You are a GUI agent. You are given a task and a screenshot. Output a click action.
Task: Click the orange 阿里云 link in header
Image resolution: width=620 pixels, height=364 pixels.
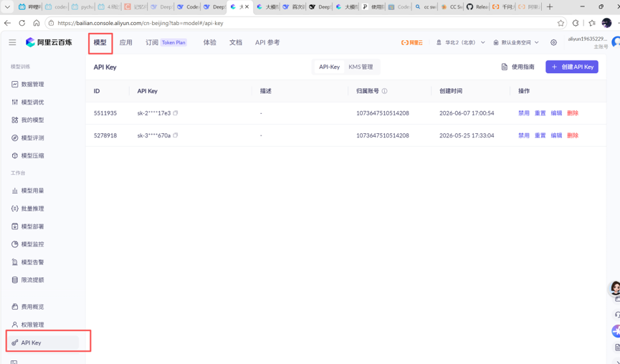[412, 42]
